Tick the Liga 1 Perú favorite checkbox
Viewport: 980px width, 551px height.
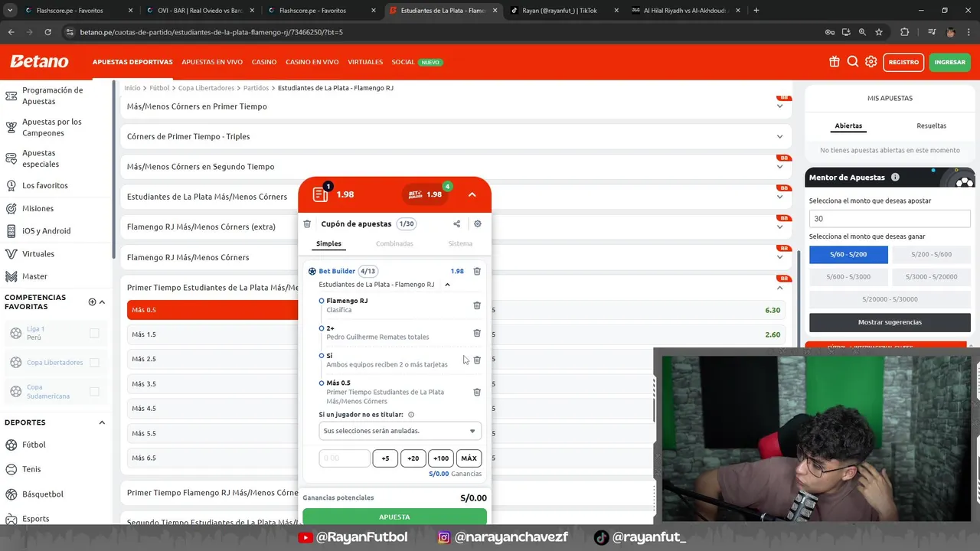click(x=94, y=333)
